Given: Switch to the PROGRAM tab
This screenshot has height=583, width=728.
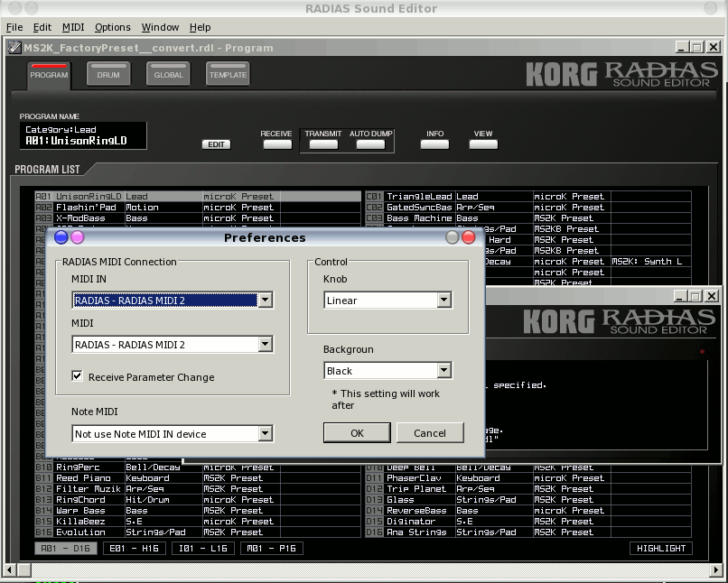Looking at the screenshot, I should (x=49, y=75).
